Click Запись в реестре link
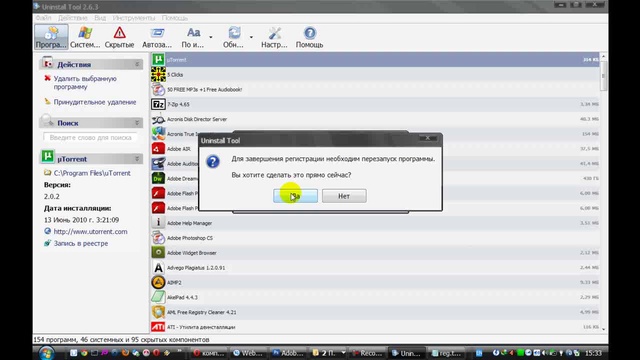The image size is (640, 360). [81, 243]
